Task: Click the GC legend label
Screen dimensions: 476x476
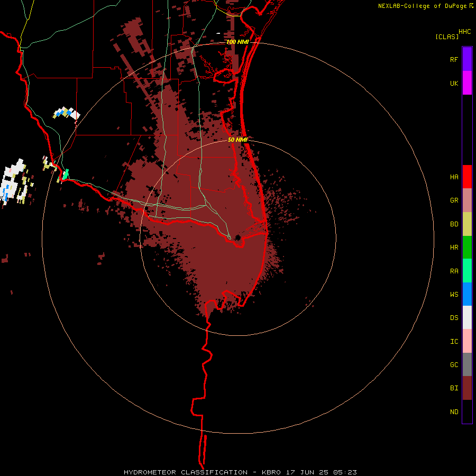Action: pyautogui.click(x=454, y=364)
